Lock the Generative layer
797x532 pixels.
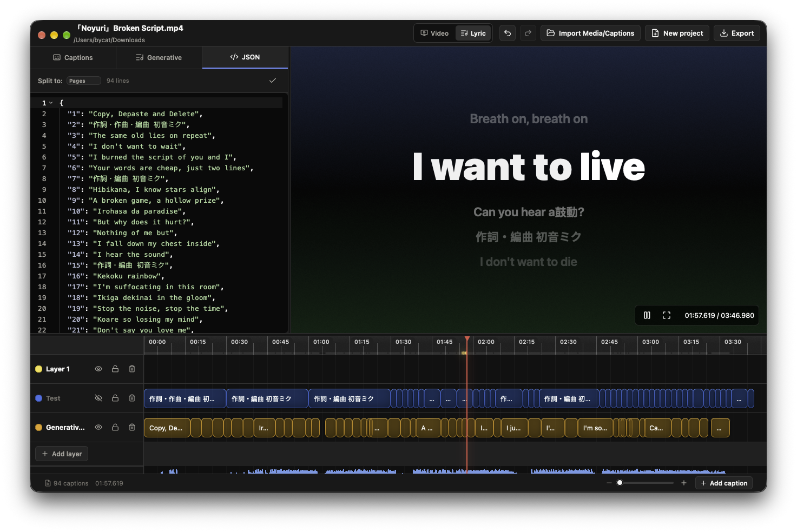click(x=115, y=427)
